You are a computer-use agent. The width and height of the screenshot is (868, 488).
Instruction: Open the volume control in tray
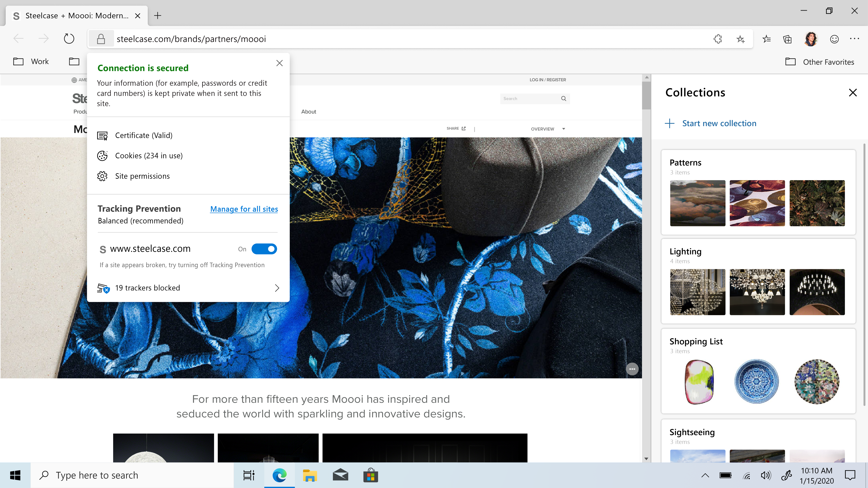766,475
